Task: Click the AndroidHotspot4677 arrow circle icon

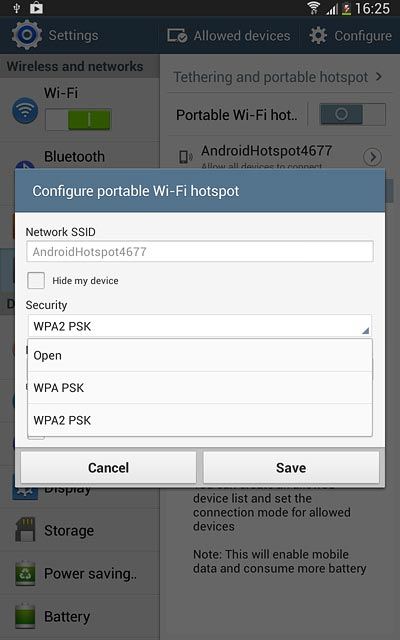Action: coord(372,157)
